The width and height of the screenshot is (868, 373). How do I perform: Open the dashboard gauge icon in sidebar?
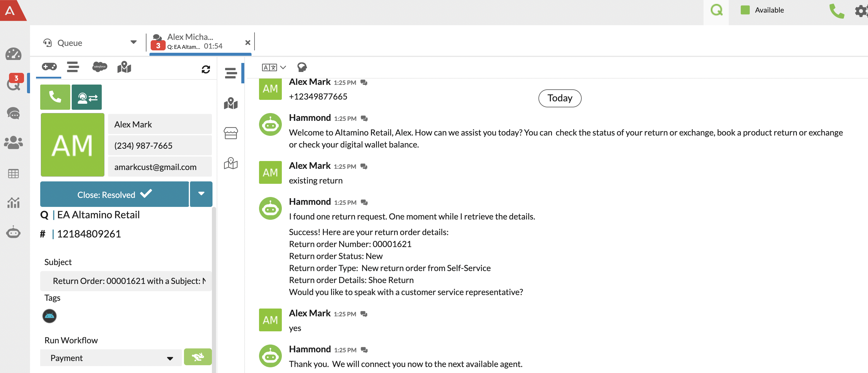(14, 54)
